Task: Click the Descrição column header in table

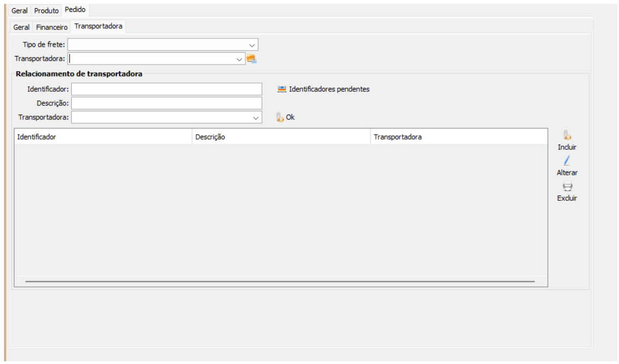Action: tap(281, 137)
